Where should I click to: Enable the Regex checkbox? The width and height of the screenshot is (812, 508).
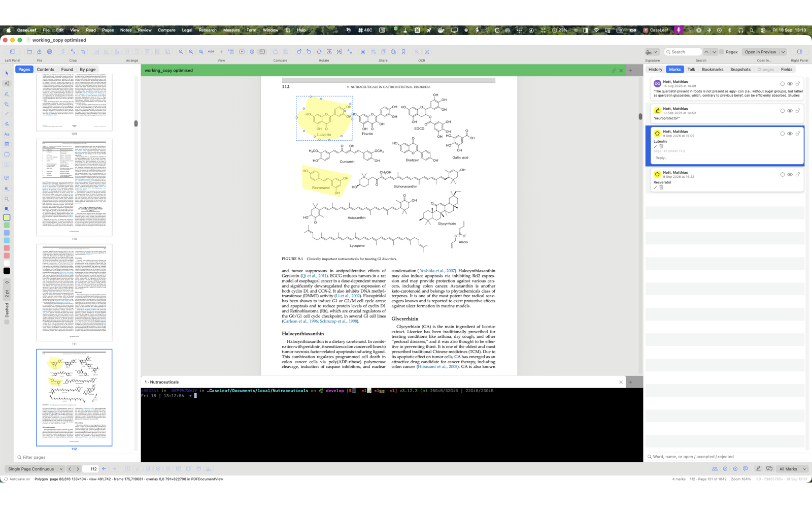click(722, 52)
